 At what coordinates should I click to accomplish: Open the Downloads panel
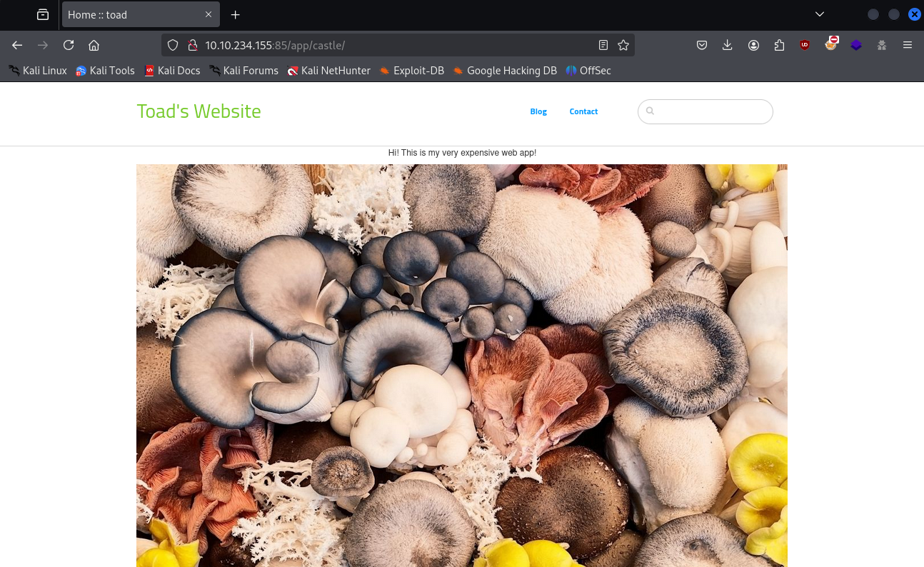(728, 45)
